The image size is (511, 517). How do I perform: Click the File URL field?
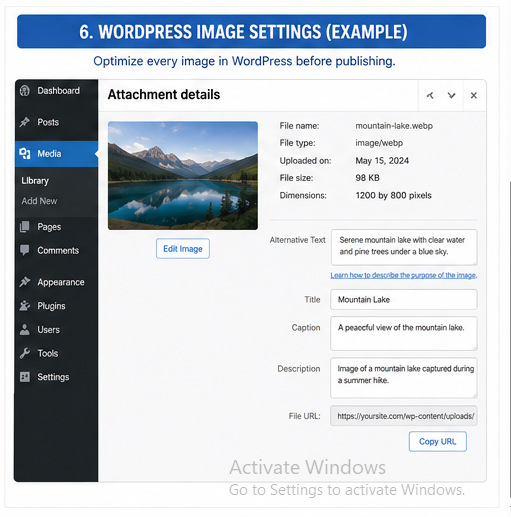coord(404,416)
